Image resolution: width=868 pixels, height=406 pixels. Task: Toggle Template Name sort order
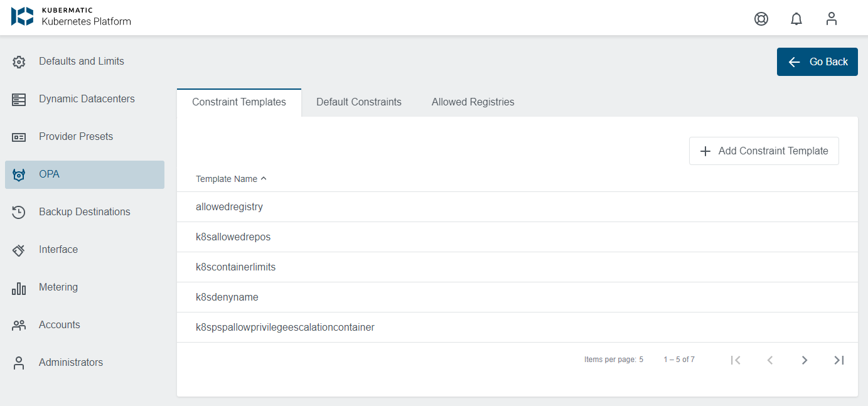231,179
